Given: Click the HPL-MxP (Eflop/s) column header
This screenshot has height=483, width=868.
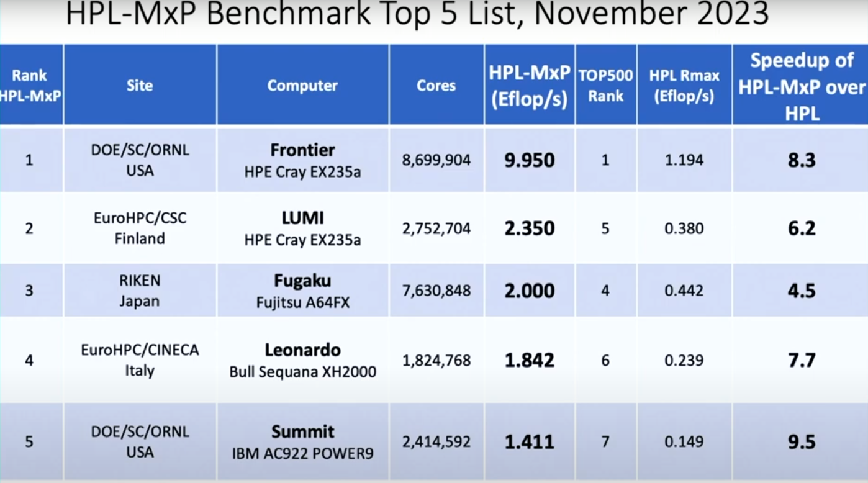Looking at the screenshot, I should click(529, 85).
